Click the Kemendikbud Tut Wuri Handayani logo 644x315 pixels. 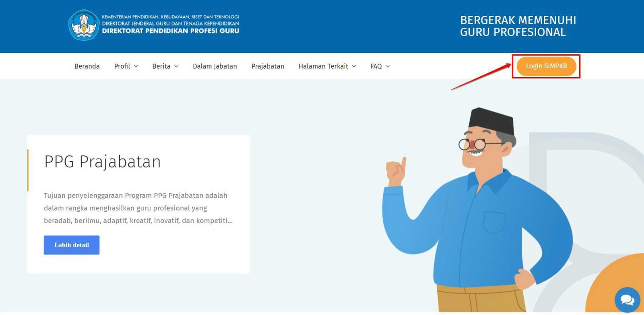click(x=83, y=25)
